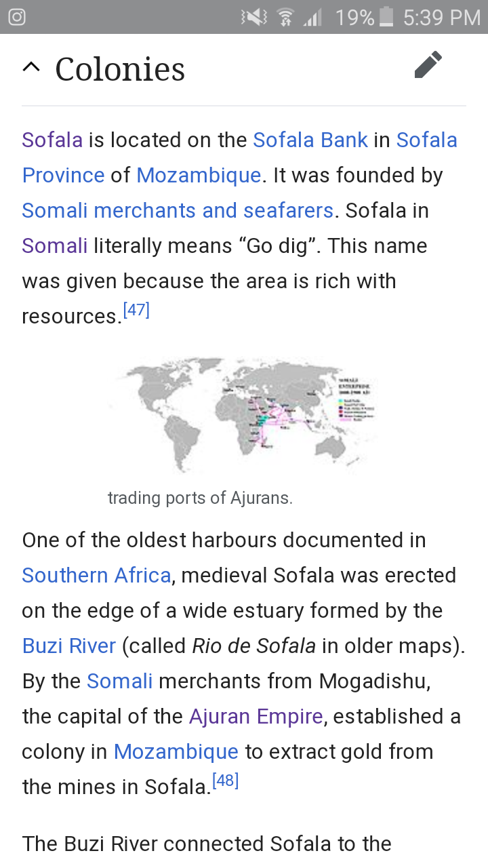Open the purple Sofala link at paragraph start
The image size is (488, 868).
pyautogui.click(x=52, y=140)
